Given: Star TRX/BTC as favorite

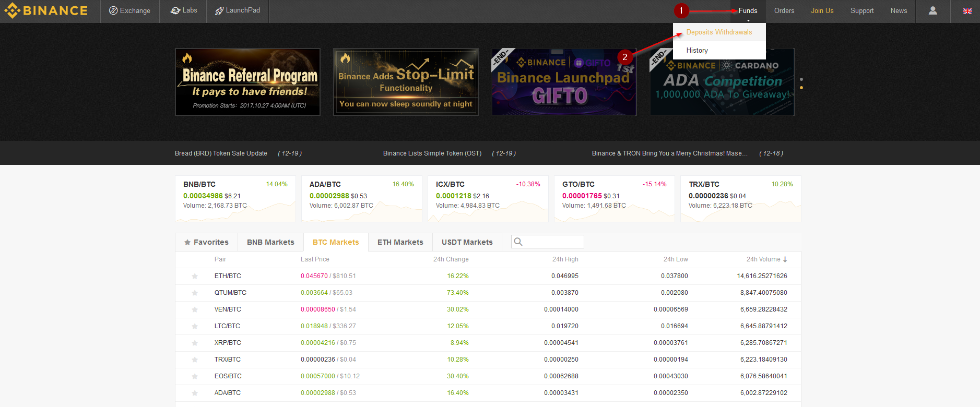Looking at the screenshot, I should pyautogui.click(x=195, y=360).
